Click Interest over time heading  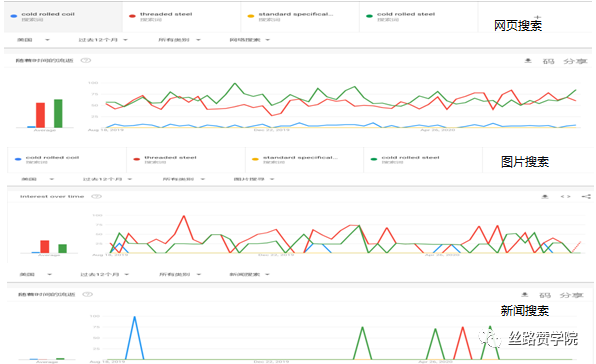tap(52, 196)
